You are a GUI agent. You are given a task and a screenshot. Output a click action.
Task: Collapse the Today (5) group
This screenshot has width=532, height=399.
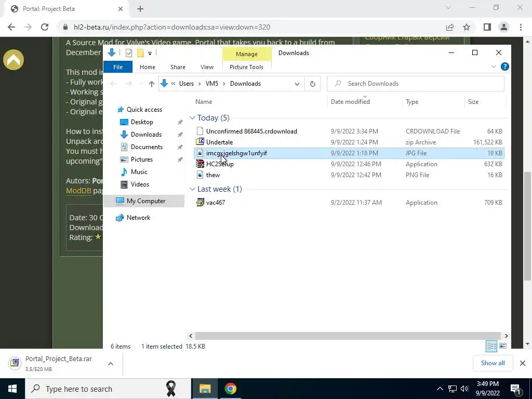point(192,118)
